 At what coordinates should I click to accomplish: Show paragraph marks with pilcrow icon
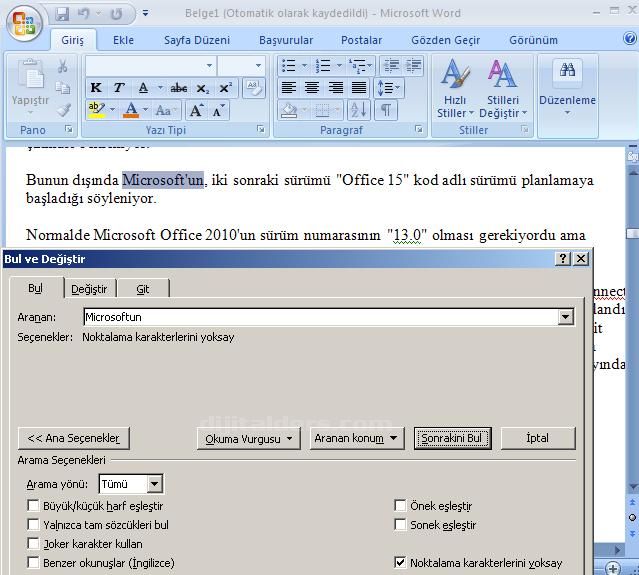[x=385, y=110]
